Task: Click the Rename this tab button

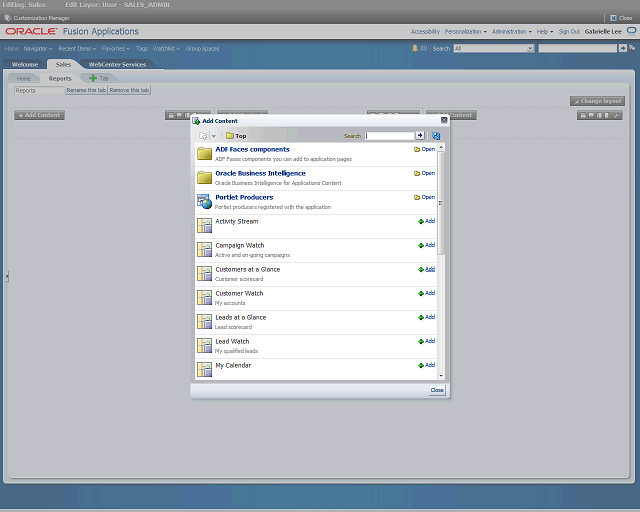Action: (86, 90)
